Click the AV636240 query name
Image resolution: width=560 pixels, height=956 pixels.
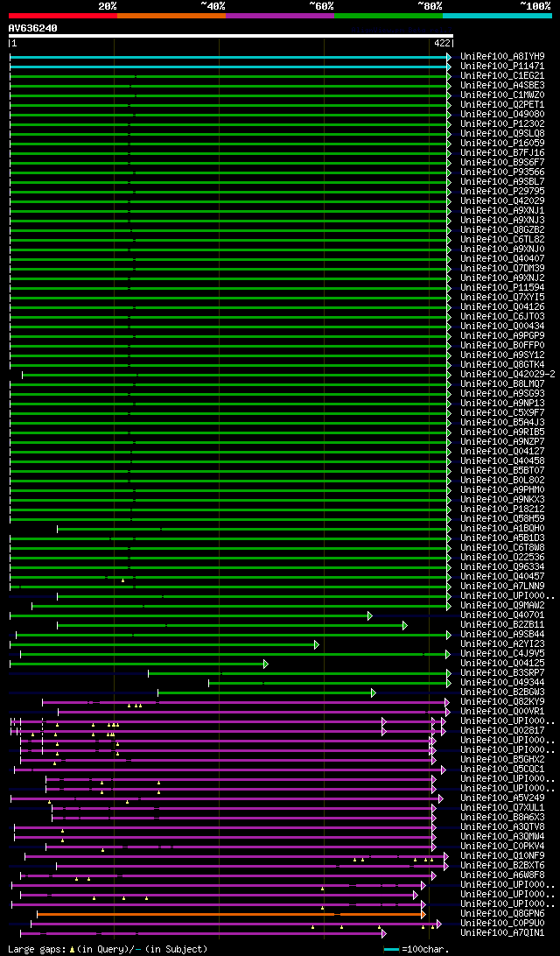33,28
